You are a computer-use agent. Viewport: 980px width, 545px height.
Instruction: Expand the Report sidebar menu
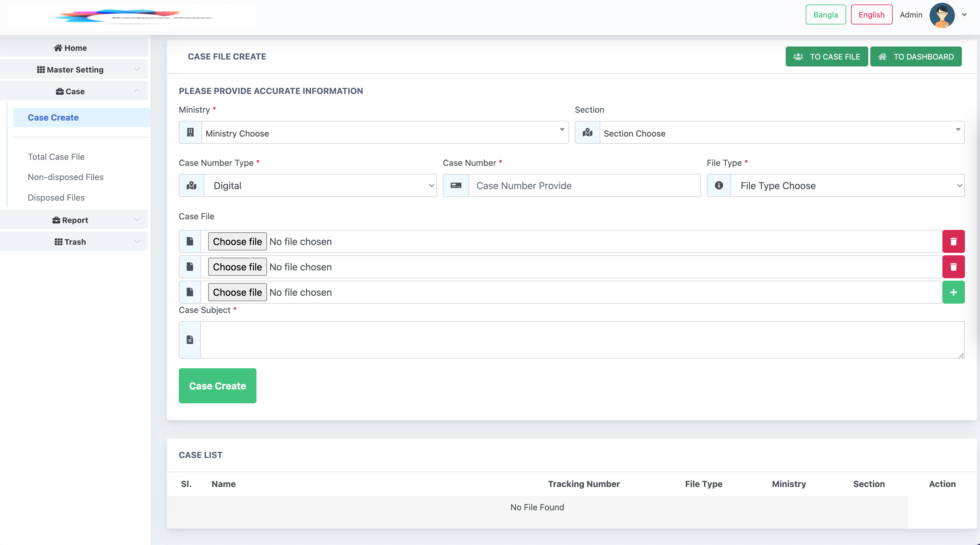point(74,220)
